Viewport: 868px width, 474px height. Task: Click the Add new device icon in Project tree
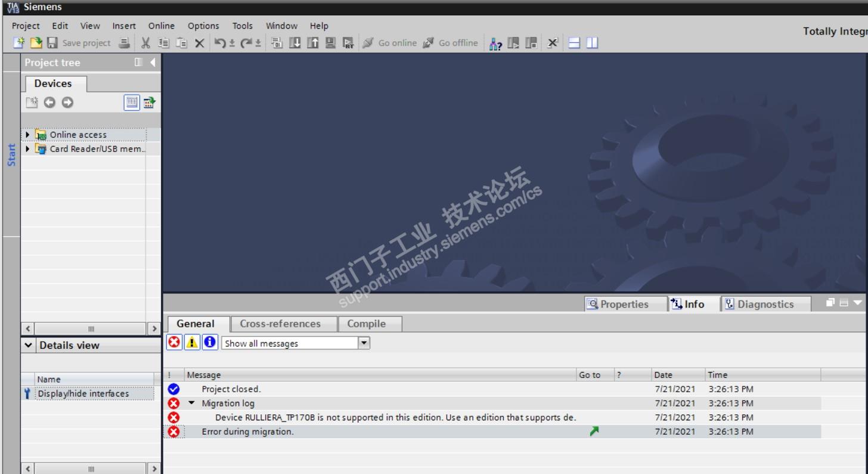32,103
